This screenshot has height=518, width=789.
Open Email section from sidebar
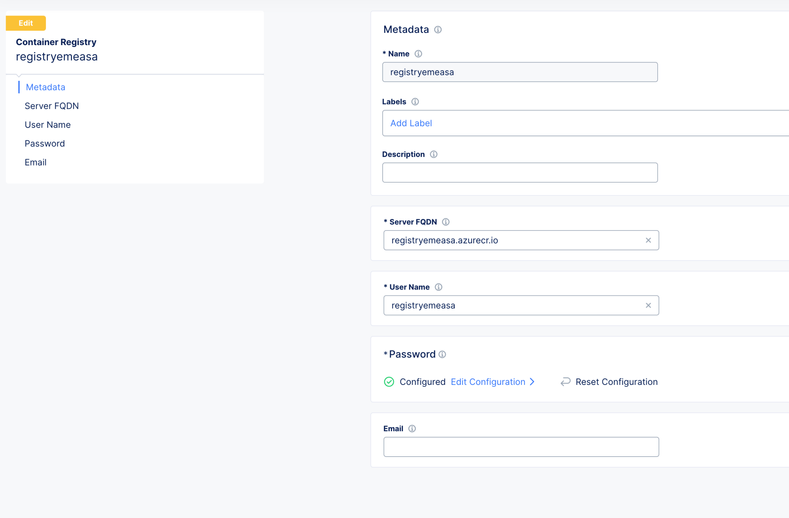[36, 162]
